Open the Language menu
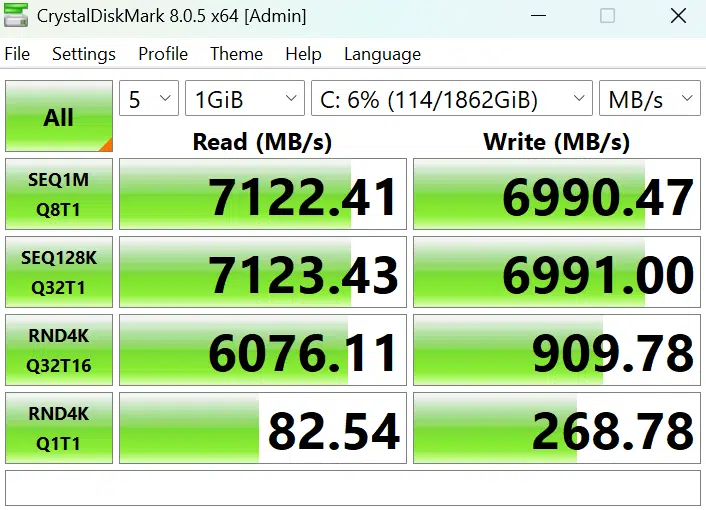This screenshot has width=706, height=510. tap(382, 54)
